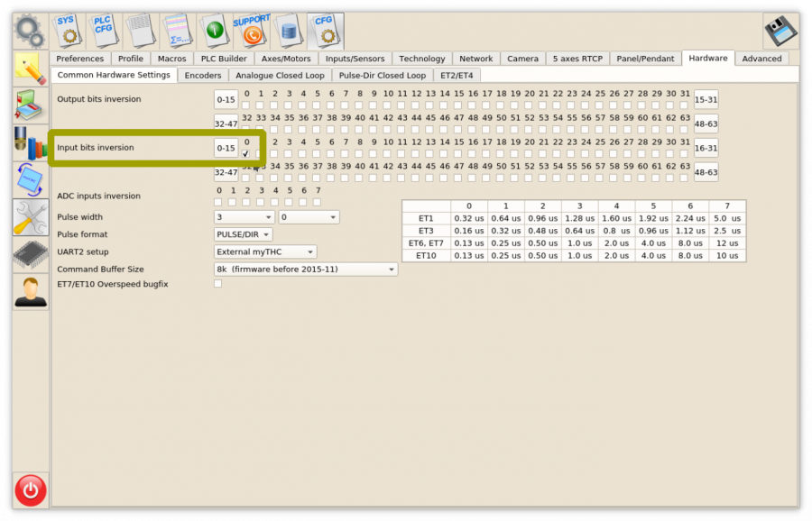
Task: Save settings with the floppy disk icon
Action: (780, 31)
